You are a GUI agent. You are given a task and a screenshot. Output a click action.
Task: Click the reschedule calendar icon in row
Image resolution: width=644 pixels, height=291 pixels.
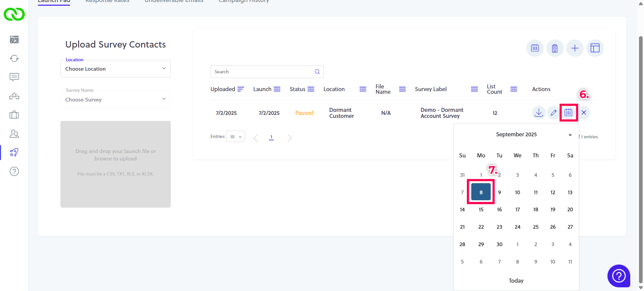tap(568, 113)
